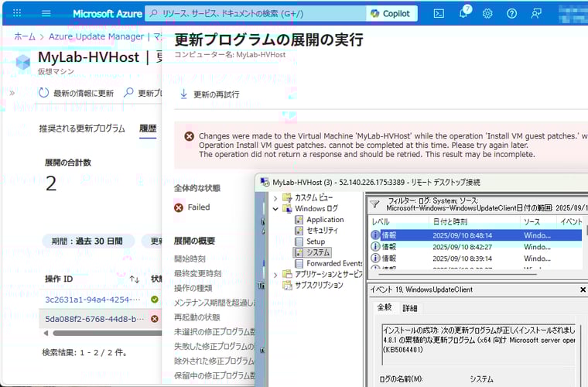Switch to 推奨される更新プログラム tab
The width and height of the screenshot is (588, 387).
[82, 128]
